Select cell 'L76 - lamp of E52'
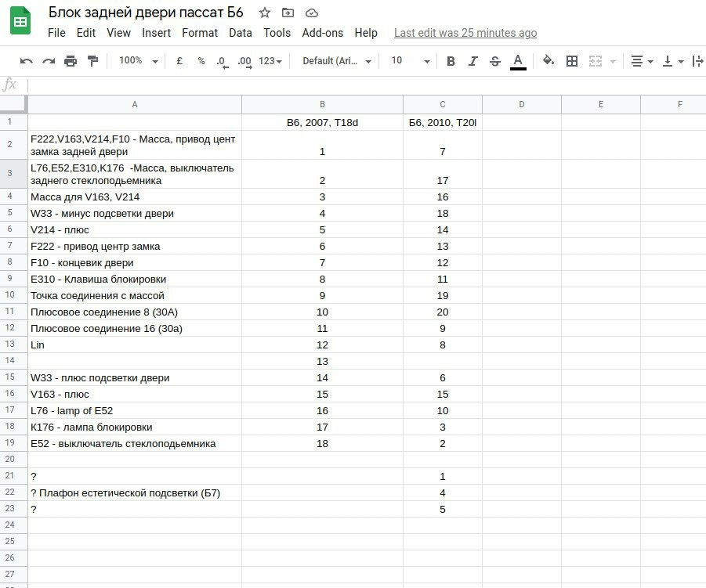This screenshot has height=588, width=706. (x=135, y=410)
